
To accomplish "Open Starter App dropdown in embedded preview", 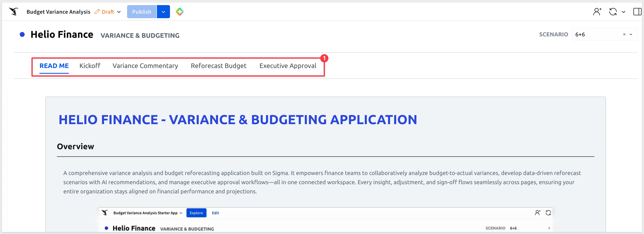I will [181, 213].
